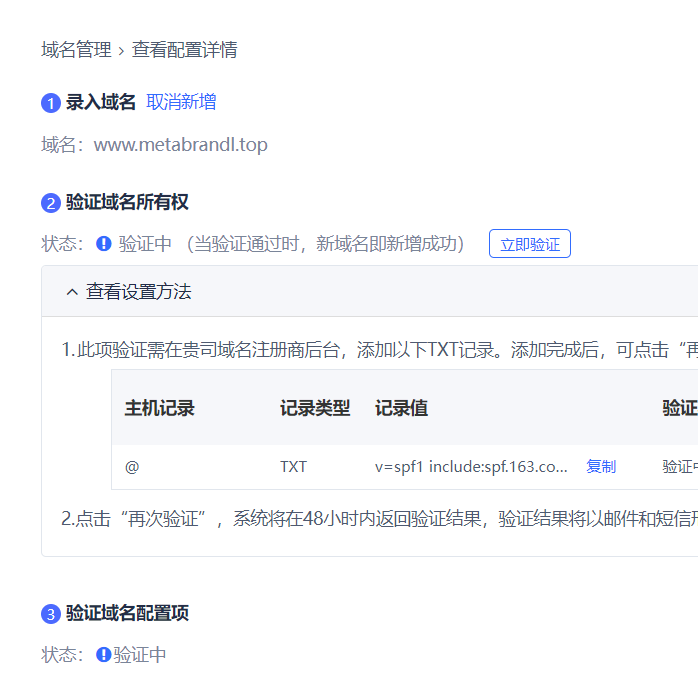The image size is (698, 696).
Task: Click the exclamation status icon under 验证域名配置项
Action: (x=104, y=655)
